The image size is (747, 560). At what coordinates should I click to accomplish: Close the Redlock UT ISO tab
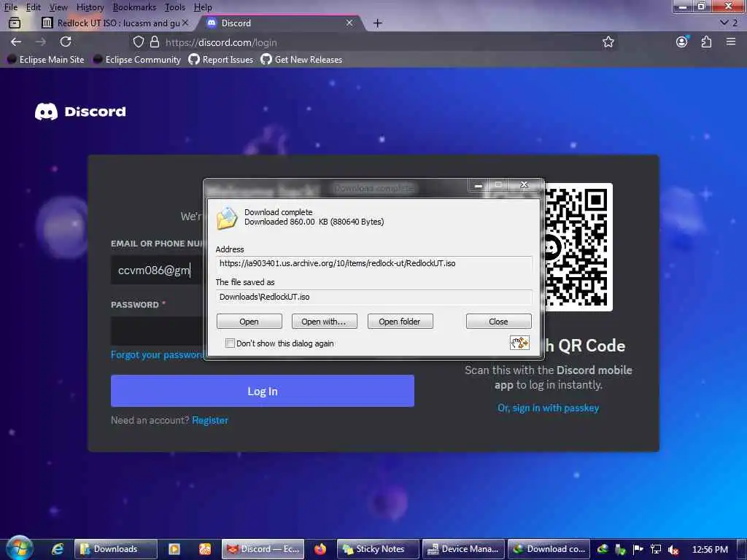click(185, 23)
